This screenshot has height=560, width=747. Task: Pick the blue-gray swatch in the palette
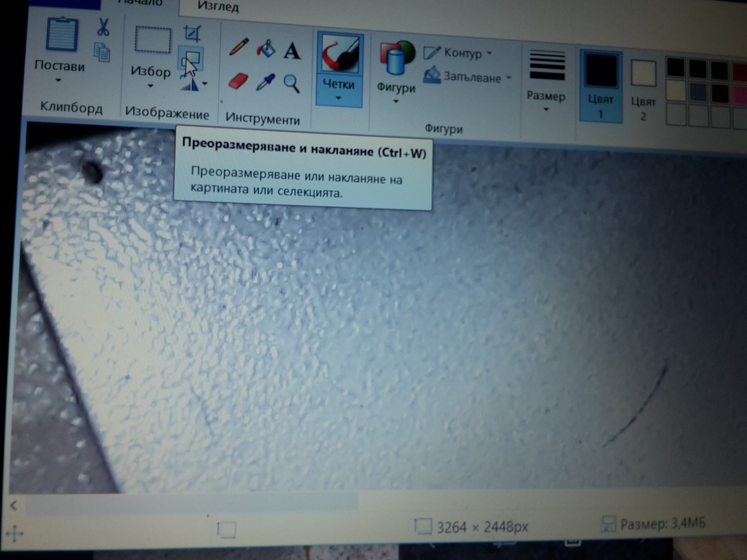[698, 92]
